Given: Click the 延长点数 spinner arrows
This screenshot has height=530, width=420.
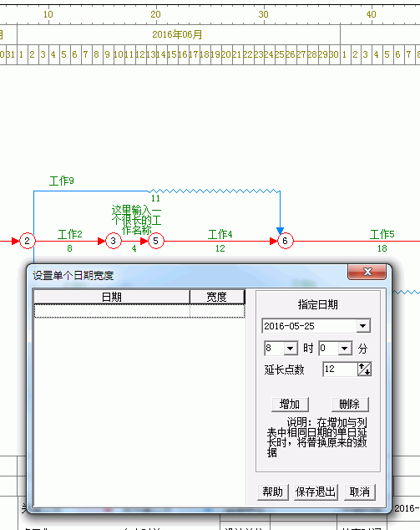Looking at the screenshot, I should pos(364,369).
